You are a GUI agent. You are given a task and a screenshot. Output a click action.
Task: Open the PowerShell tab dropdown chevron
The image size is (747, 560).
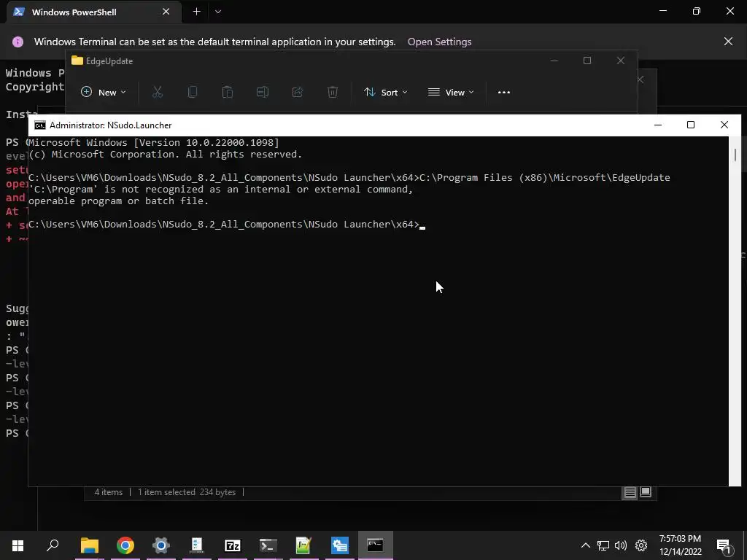(218, 12)
